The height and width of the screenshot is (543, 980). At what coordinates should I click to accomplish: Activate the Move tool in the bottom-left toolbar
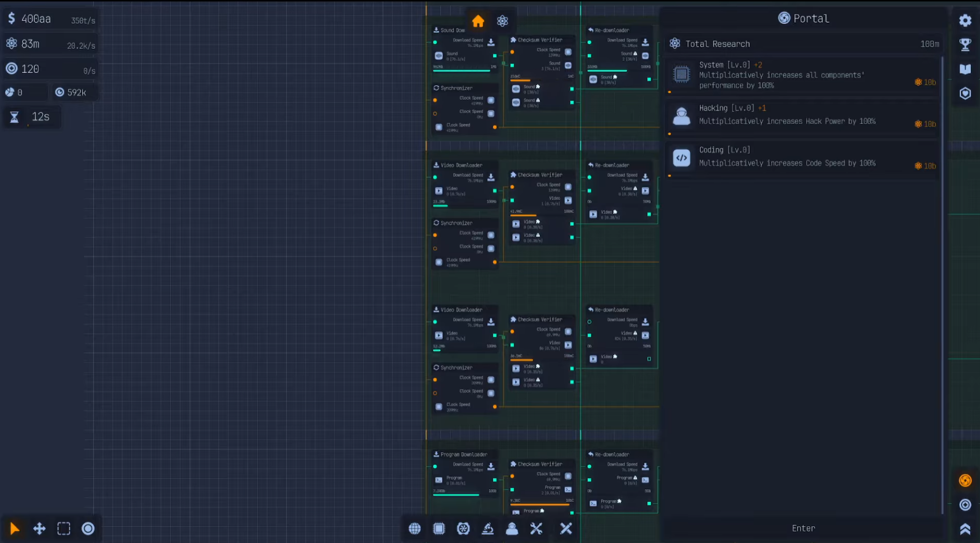[x=39, y=529]
